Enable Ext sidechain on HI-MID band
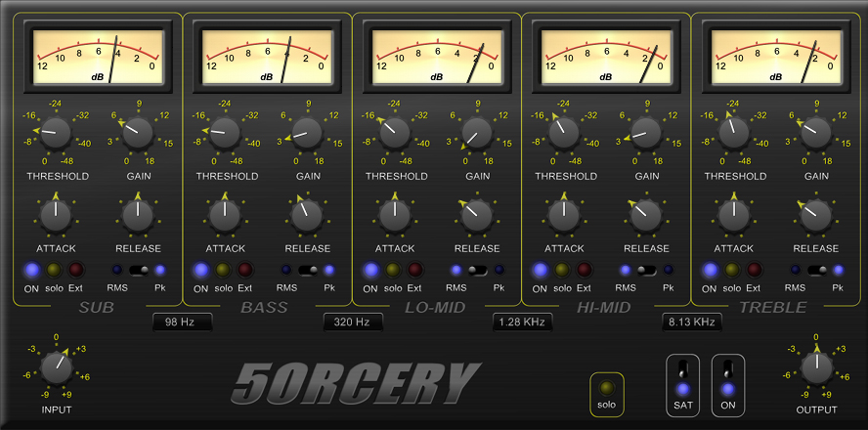The height and width of the screenshot is (430, 868). click(x=584, y=270)
